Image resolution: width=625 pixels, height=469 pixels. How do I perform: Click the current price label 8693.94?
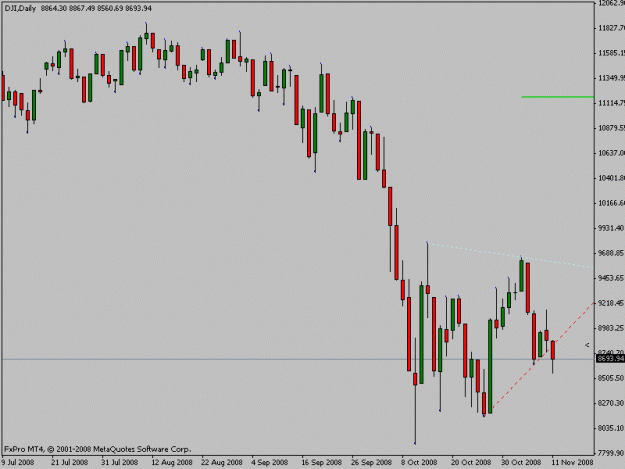tap(610, 359)
